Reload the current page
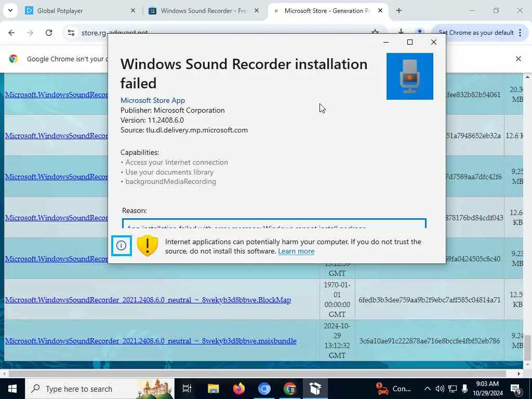The image size is (532, 399). (49, 33)
